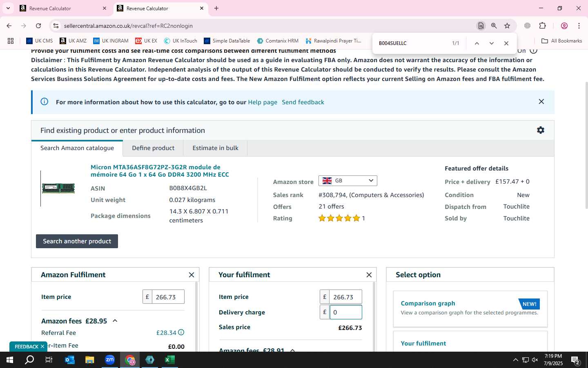The width and height of the screenshot is (588, 368).
Task: Edit the Your fulfilment item price field
Action: pyautogui.click(x=345, y=297)
